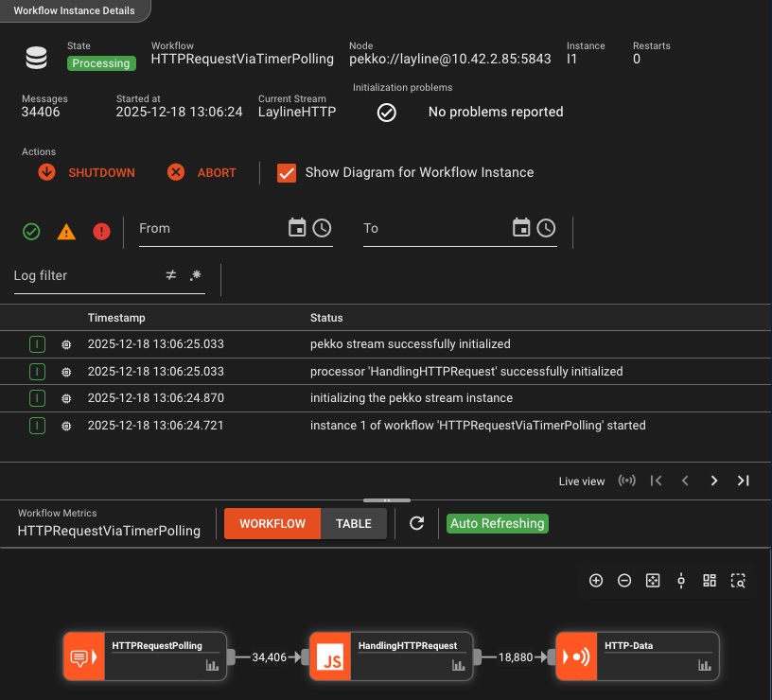Switch to the TABLE metrics view

pos(354,523)
